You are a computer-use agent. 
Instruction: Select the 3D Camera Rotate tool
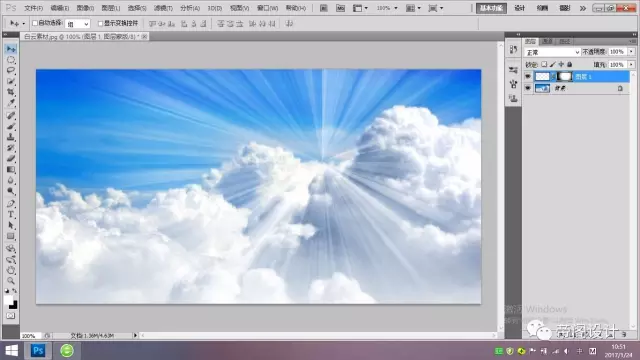point(11,259)
